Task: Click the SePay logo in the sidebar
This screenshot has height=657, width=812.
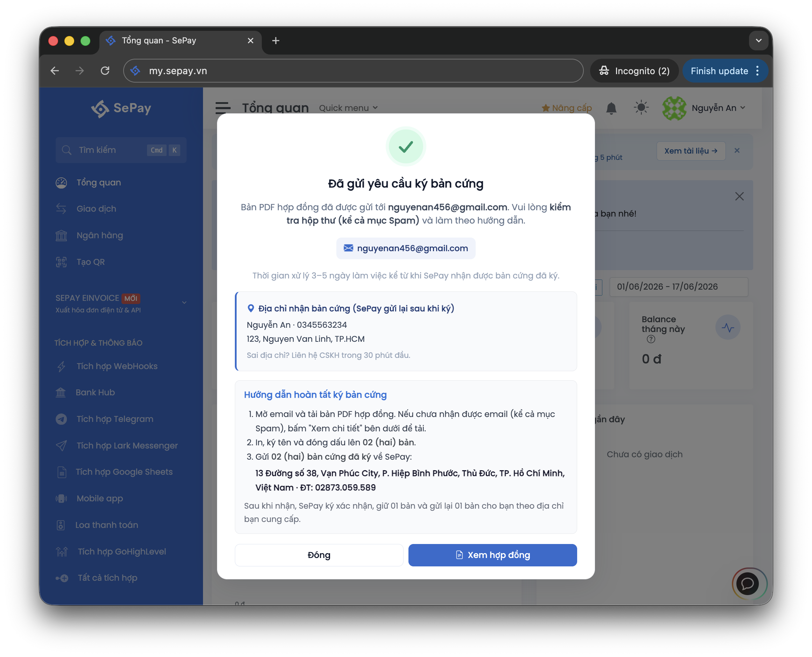Action: [x=121, y=108]
